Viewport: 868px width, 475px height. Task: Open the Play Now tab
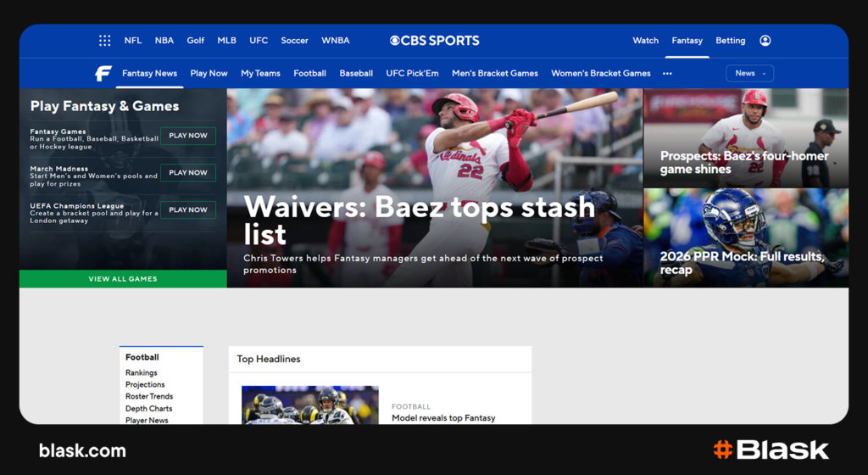pyautogui.click(x=209, y=73)
